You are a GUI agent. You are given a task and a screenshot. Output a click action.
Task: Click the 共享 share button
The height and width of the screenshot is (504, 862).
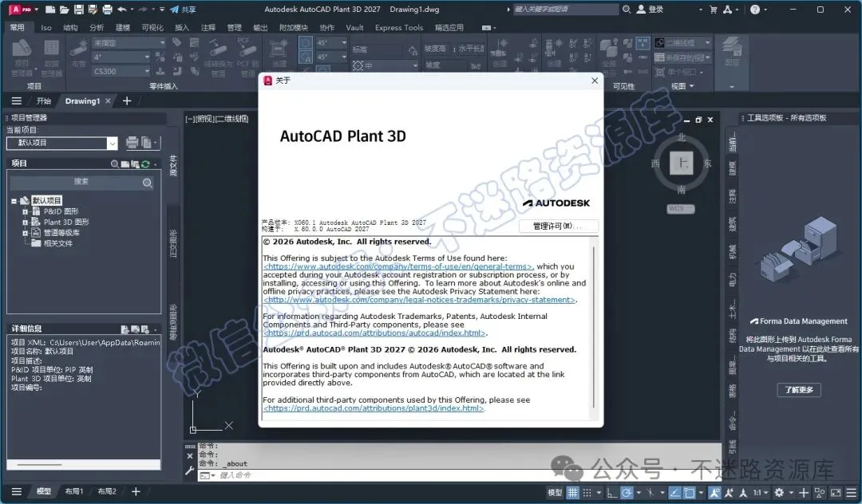[183, 10]
